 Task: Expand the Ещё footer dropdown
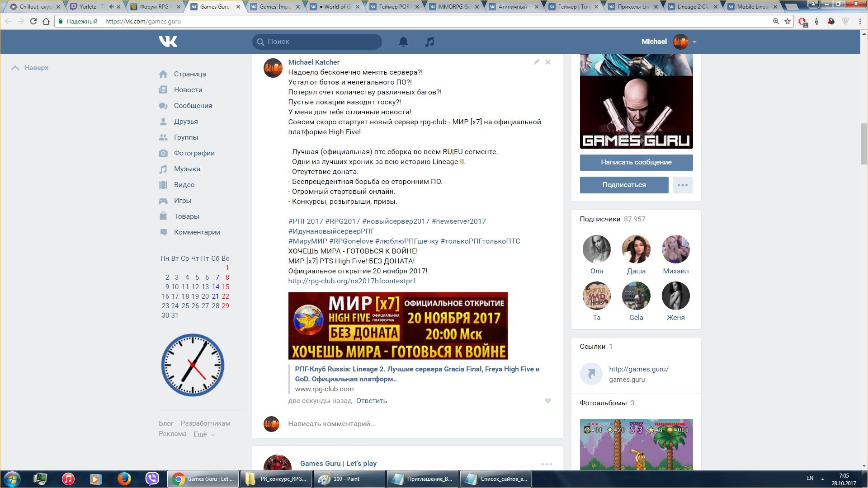pyautogui.click(x=203, y=434)
